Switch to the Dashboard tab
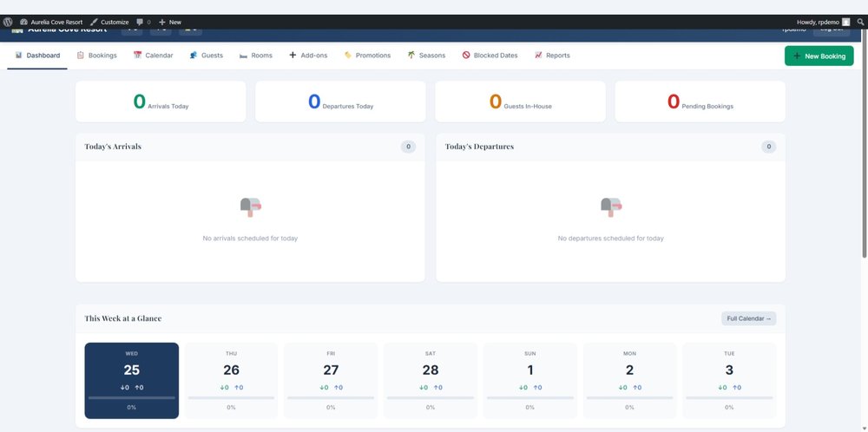Viewport: 868px width, 432px height. click(x=37, y=56)
